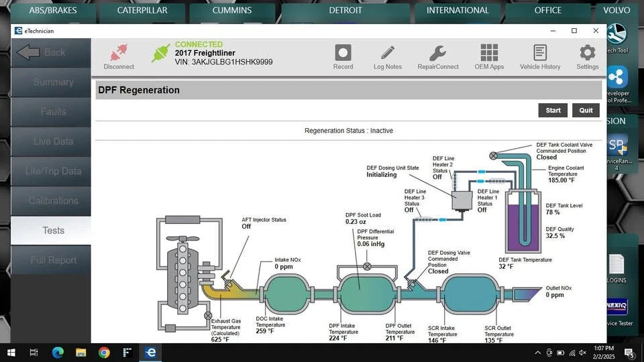Start recording with the Record icon
This screenshot has width=644, height=362.
pyautogui.click(x=343, y=52)
